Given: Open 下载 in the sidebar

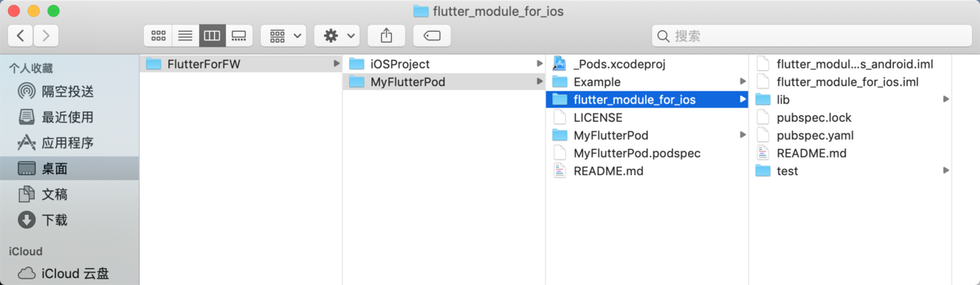Looking at the screenshot, I should pyautogui.click(x=69, y=219).
